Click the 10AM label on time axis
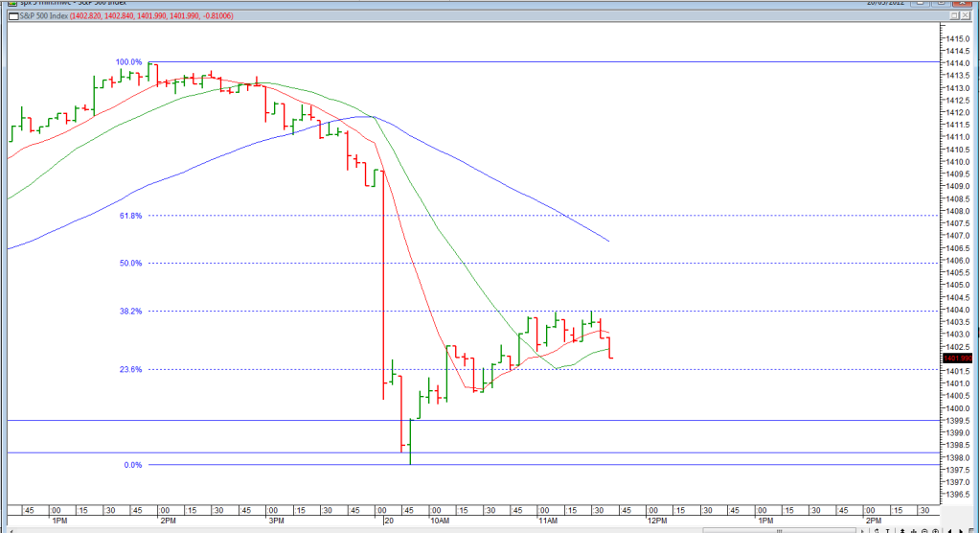 pos(440,521)
